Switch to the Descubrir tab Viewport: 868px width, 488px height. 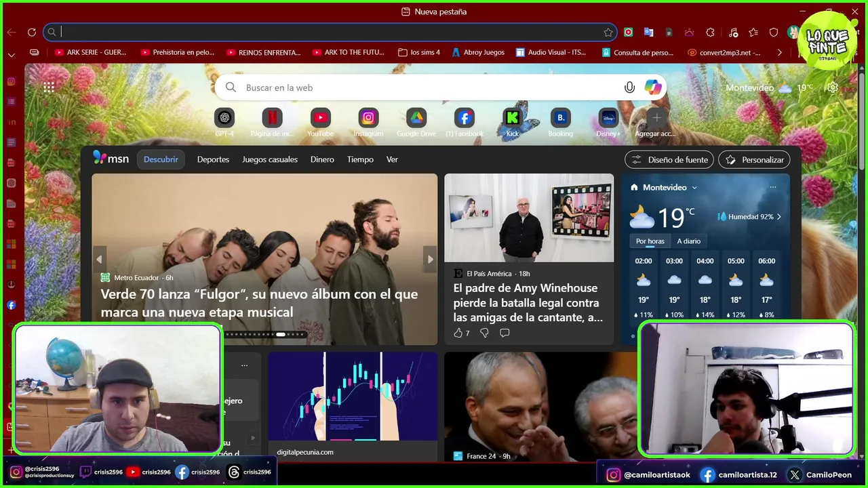tap(161, 159)
